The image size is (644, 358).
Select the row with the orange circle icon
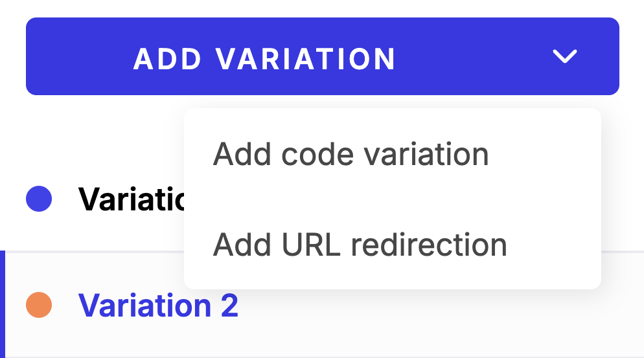pos(322,304)
